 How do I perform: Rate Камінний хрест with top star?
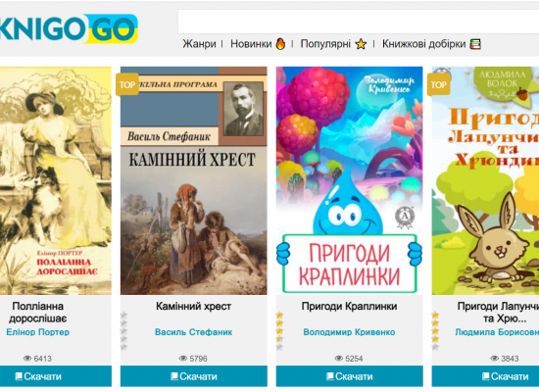coord(123,315)
